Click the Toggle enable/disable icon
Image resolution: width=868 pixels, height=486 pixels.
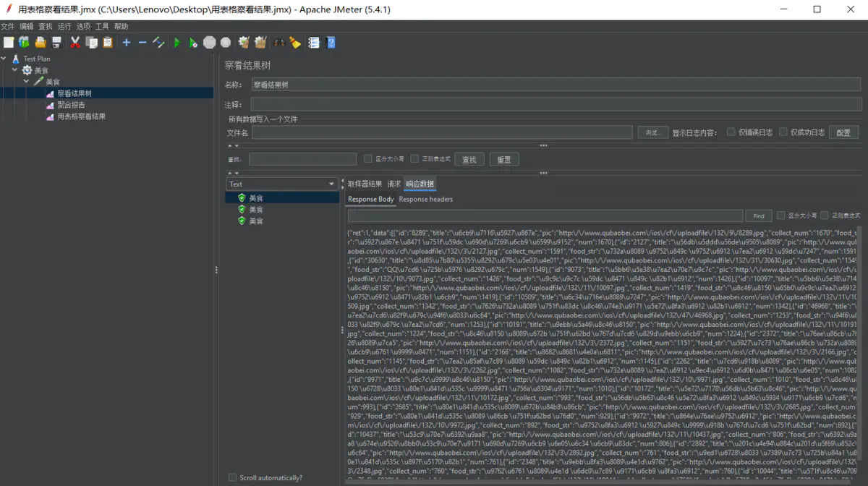coord(159,43)
